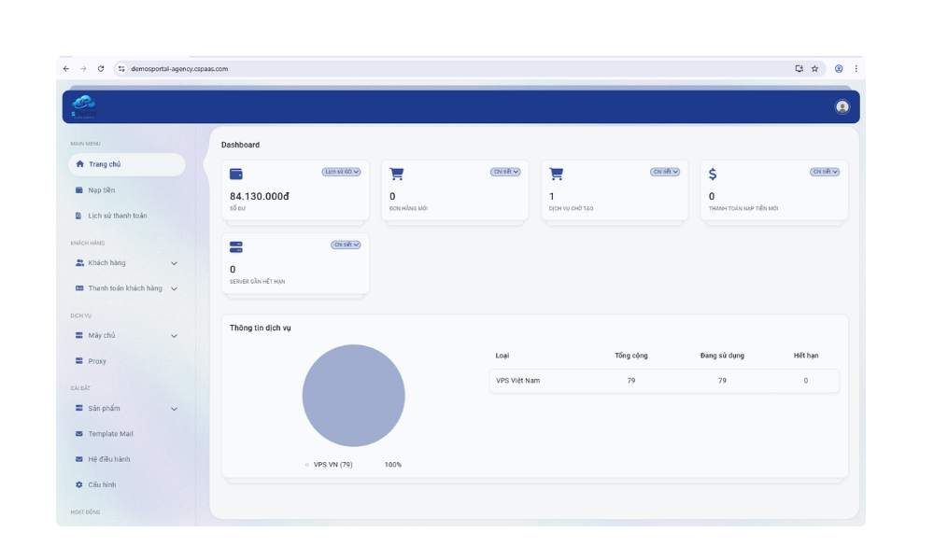This screenshot has height=560, width=934.
Task: Click the dollar icon on Thanh toán nạp tiền mới card
Action: pos(713,174)
